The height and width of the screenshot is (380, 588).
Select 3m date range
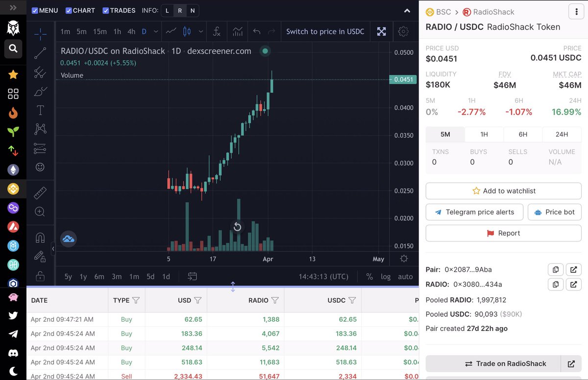117,277
